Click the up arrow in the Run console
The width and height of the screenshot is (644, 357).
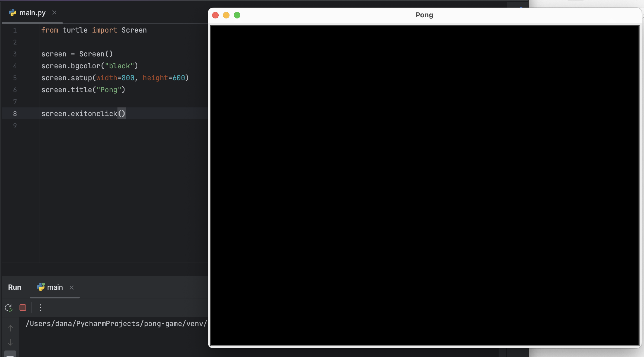(x=10, y=328)
